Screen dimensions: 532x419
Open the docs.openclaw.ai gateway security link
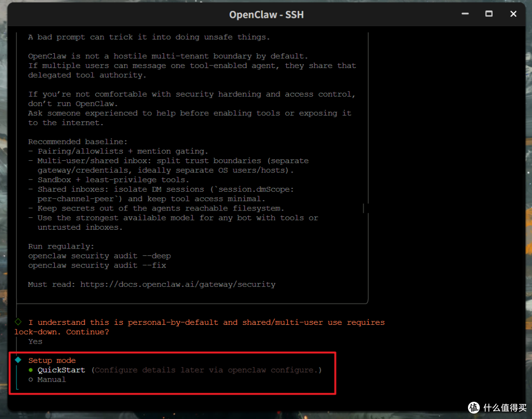coord(178,284)
